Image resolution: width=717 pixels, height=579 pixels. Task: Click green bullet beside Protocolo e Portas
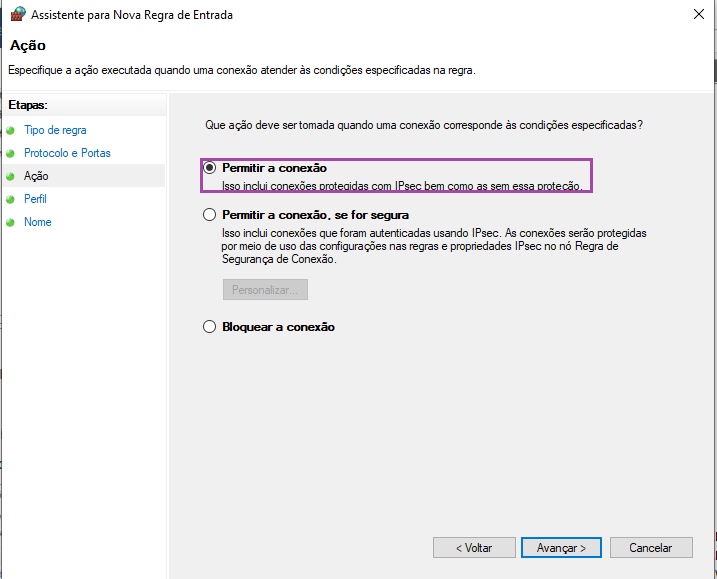click(x=11, y=154)
